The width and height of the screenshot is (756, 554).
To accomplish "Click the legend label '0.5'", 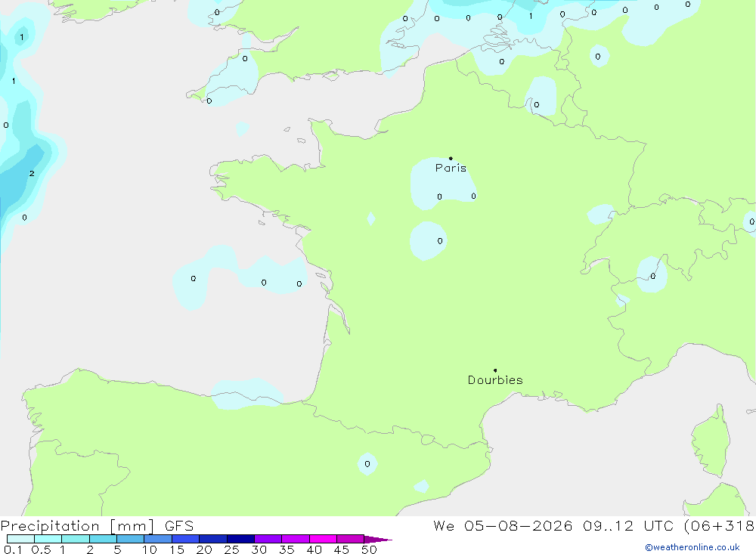I will click(x=42, y=549).
